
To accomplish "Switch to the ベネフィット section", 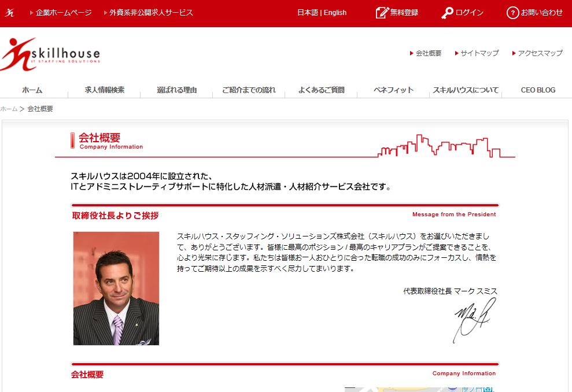I will [x=393, y=90].
